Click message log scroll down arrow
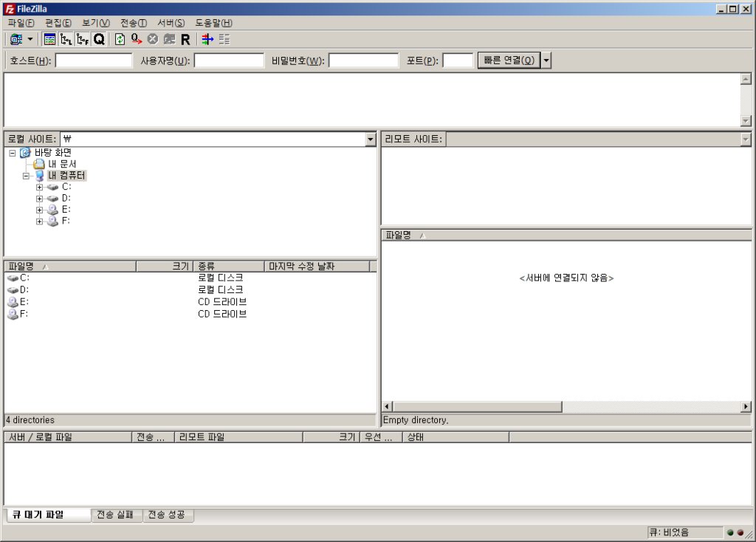 pos(746,120)
